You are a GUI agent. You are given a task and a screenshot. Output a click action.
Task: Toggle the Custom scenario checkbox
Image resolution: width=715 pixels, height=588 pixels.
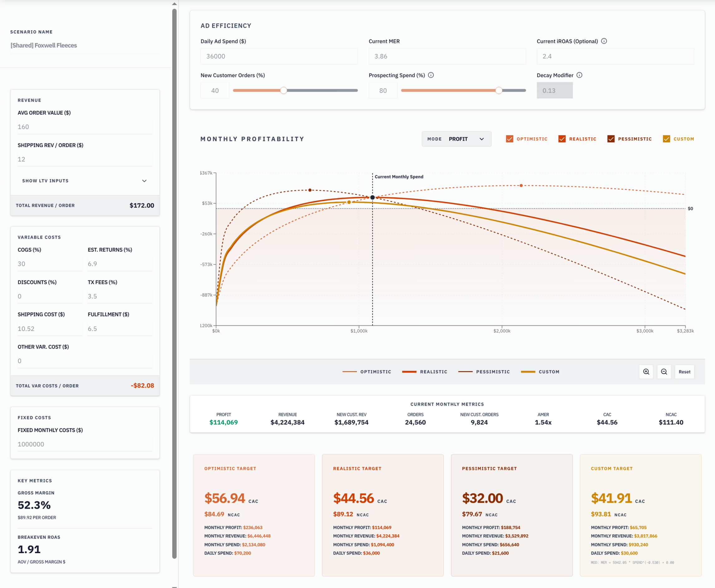click(x=666, y=139)
